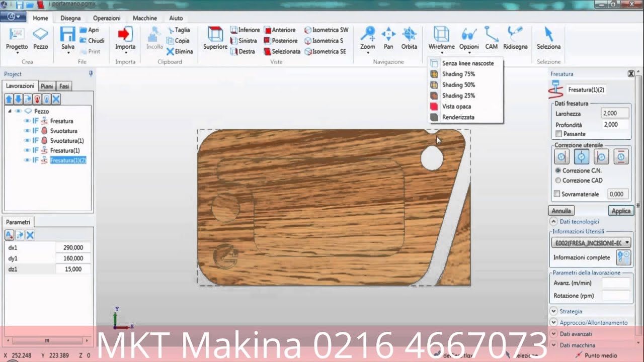644x362 pixels.
Task: Click the pin icon on the Project panel
Action: tap(91, 73)
